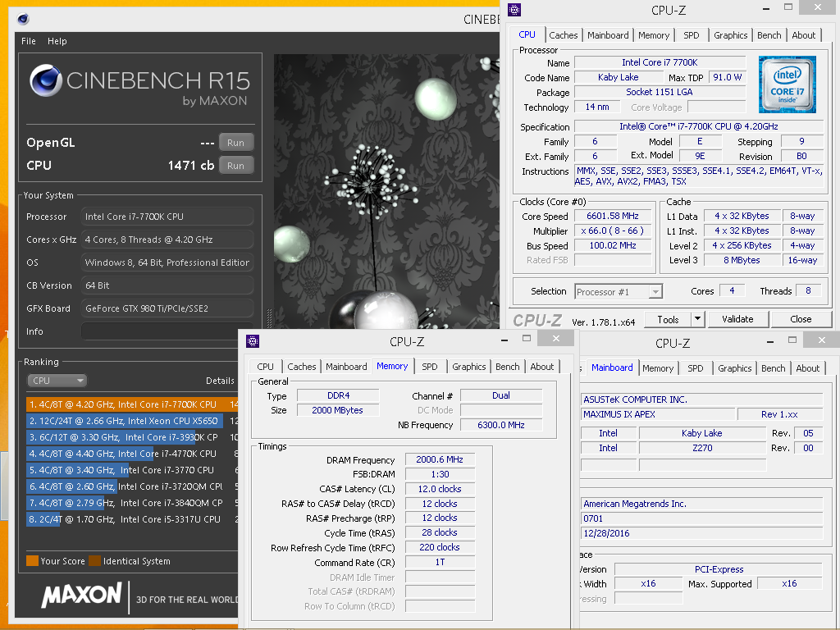Screen dimensions: 840x630
Task: Select ranking row 4 Intel Core i7-4770K
Action: tap(132, 454)
